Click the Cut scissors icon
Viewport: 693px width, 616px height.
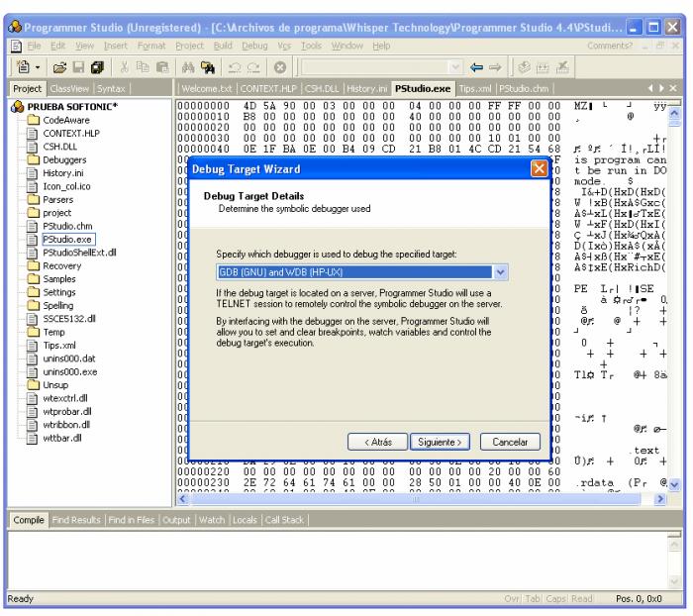124,67
